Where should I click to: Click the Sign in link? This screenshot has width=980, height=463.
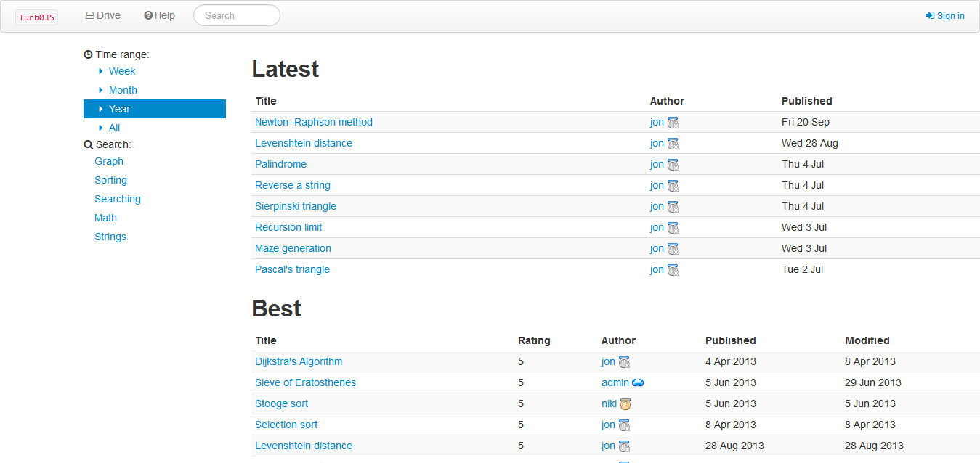[x=945, y=15]
